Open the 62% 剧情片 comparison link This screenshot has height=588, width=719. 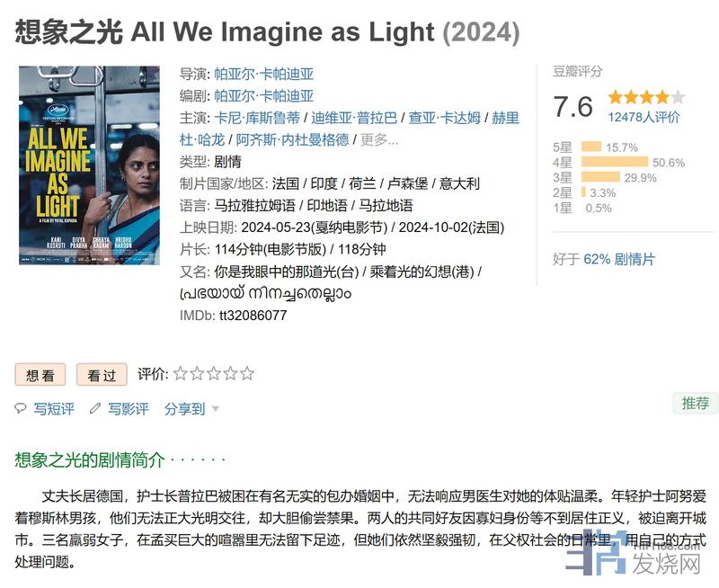click(619, 259)
